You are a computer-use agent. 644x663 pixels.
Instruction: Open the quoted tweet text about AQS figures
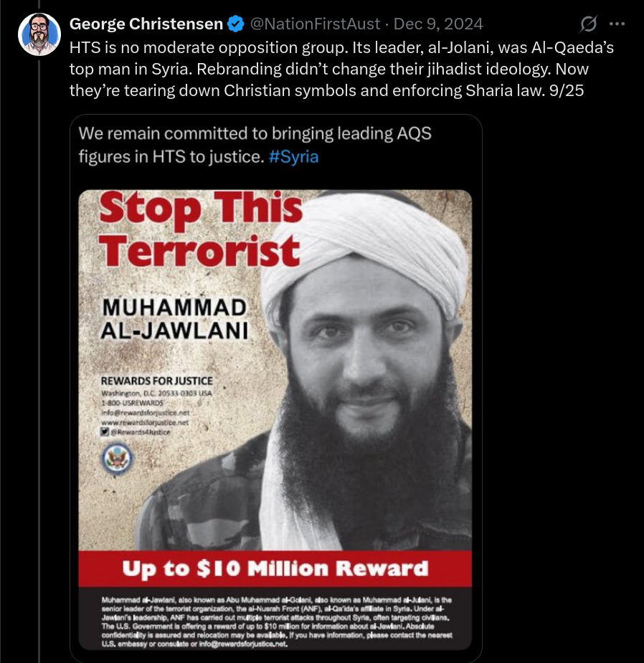[x=255, y=145]
